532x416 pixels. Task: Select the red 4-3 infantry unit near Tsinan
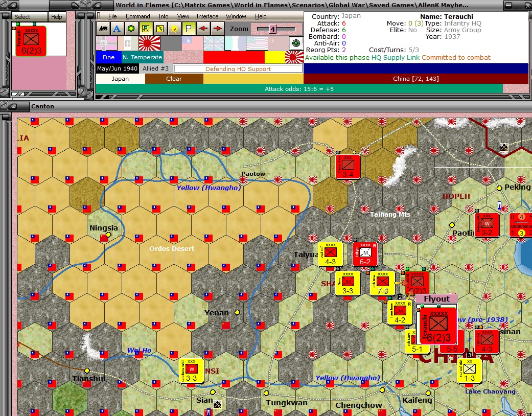tap(487, 342)
